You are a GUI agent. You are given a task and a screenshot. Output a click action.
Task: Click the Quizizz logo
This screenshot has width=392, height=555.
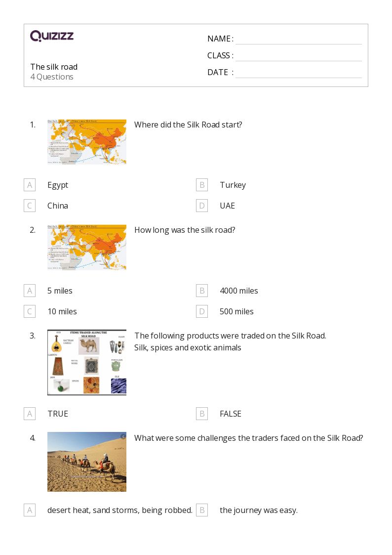[x=52, y=36]
